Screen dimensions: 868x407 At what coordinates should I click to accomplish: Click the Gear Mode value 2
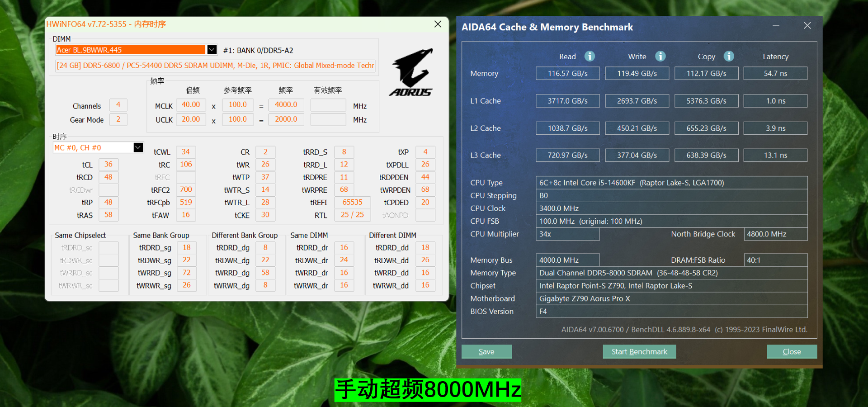118,119
